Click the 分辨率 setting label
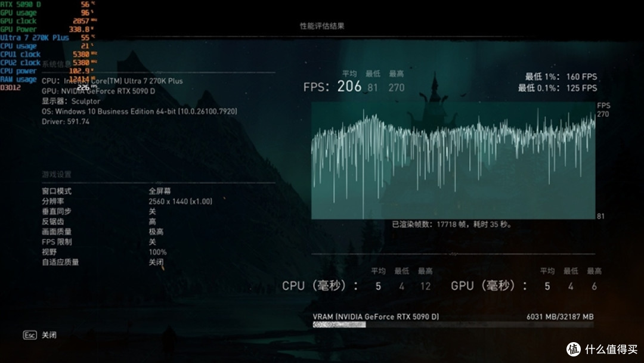 (x=52, y=201)
